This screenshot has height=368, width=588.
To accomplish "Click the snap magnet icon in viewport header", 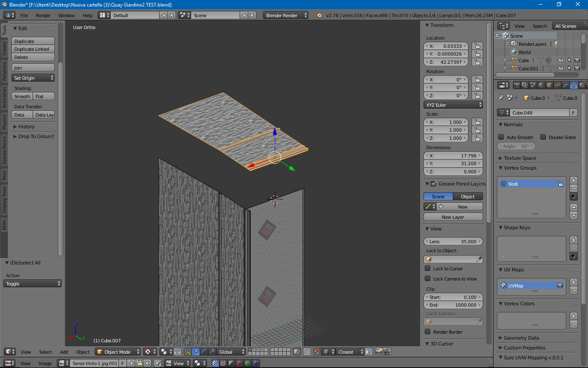I will 317,352.
